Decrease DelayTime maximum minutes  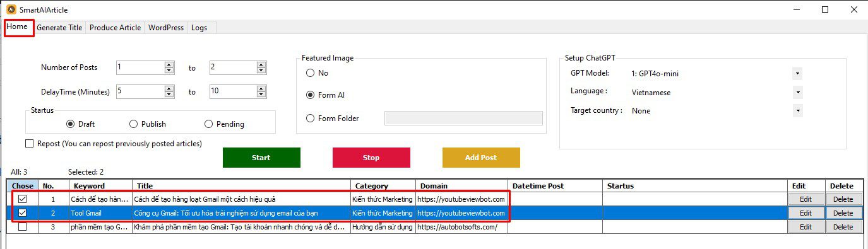(261, 95)
